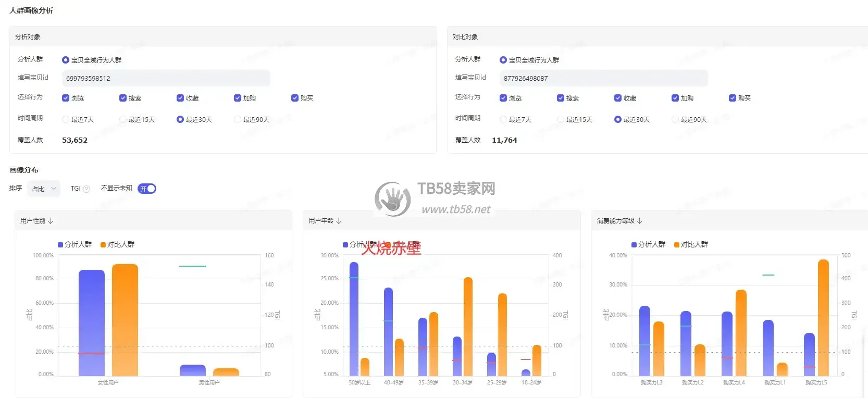
Task: Open the 排序 占比 dropdown
Action: (44, 189)
